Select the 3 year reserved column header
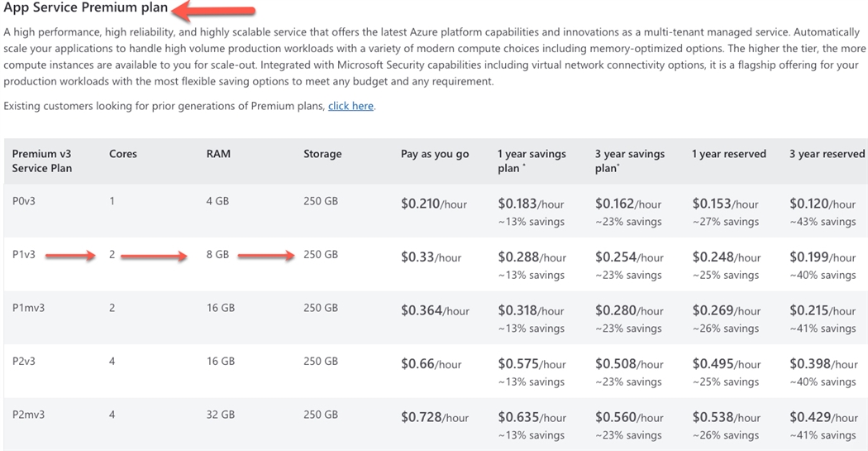The height and width of the screenshot is (451, 868). [827, 154]
